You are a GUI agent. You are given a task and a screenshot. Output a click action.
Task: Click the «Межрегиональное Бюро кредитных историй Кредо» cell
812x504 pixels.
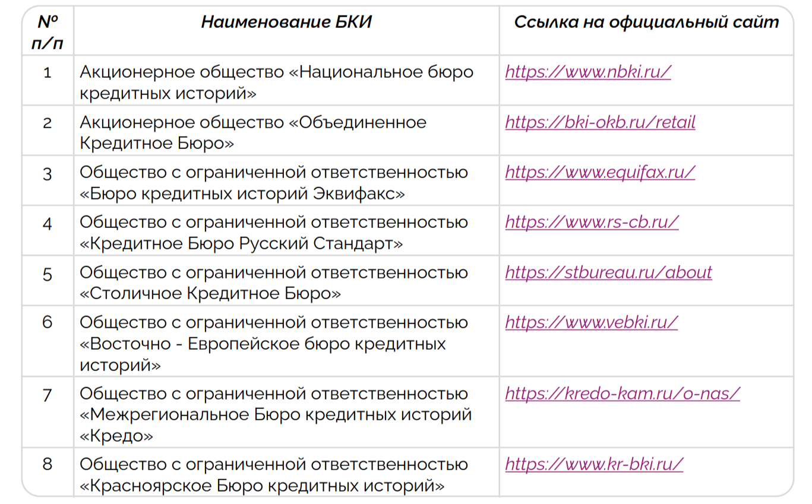(275, 414)
